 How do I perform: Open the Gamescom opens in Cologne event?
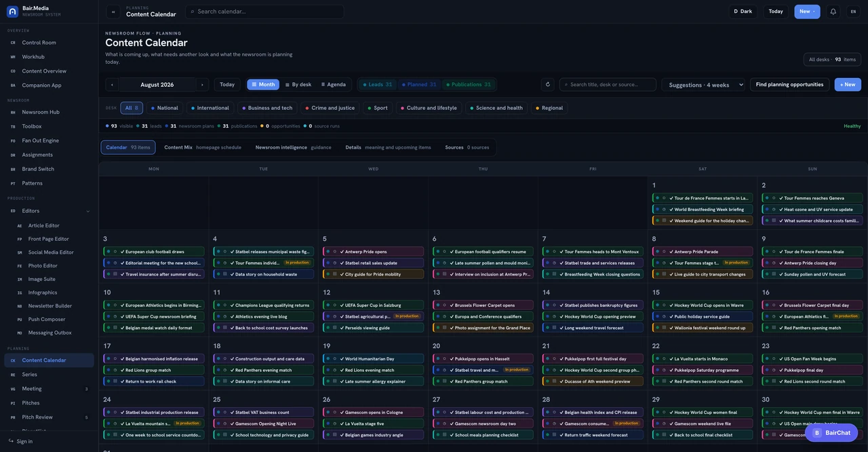pyautogui.click(x=373, y=412)
